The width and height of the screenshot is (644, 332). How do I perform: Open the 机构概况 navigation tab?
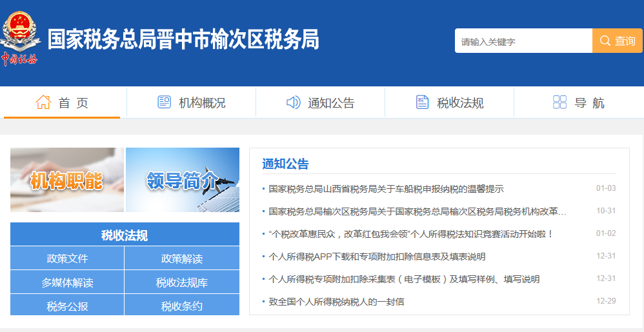click(x=202, y=103)
